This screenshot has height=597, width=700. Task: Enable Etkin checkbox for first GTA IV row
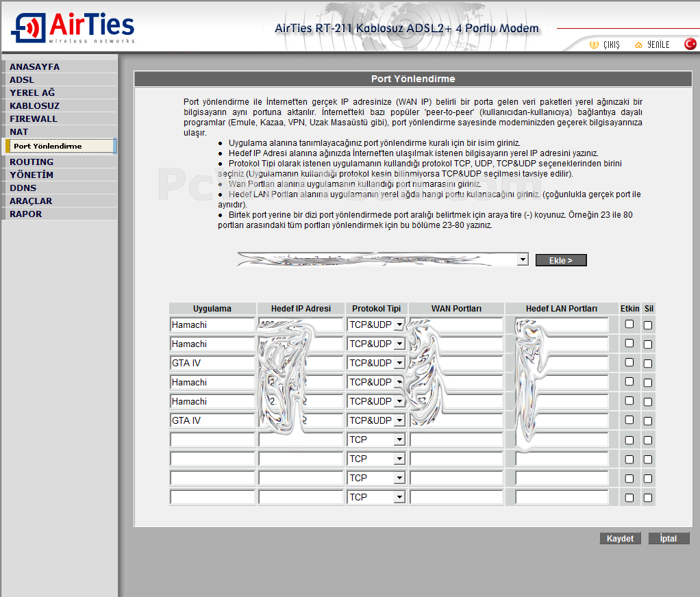pos(629,362)
